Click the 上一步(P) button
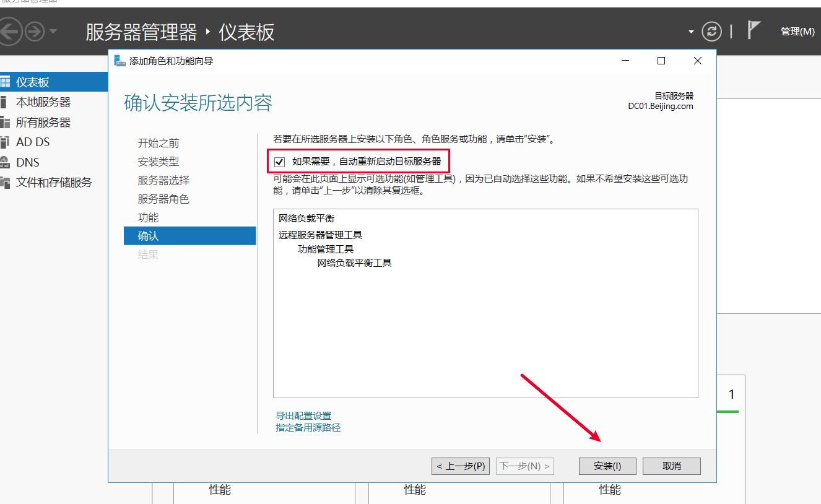Viewport: 821px width, 504px height. click(461, 466)
